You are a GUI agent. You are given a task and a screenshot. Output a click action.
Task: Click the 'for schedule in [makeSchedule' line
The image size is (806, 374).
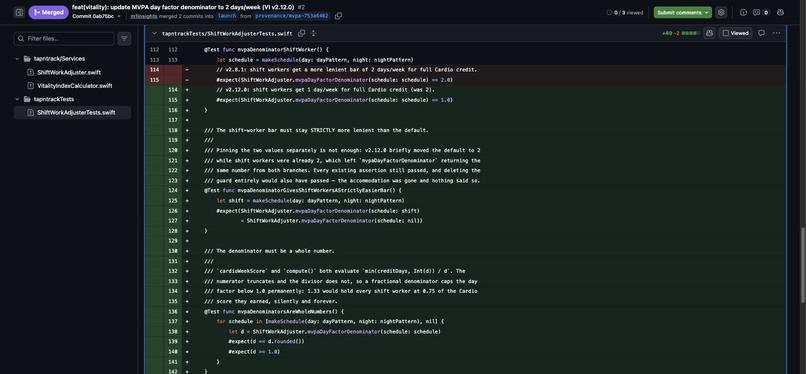330,322
